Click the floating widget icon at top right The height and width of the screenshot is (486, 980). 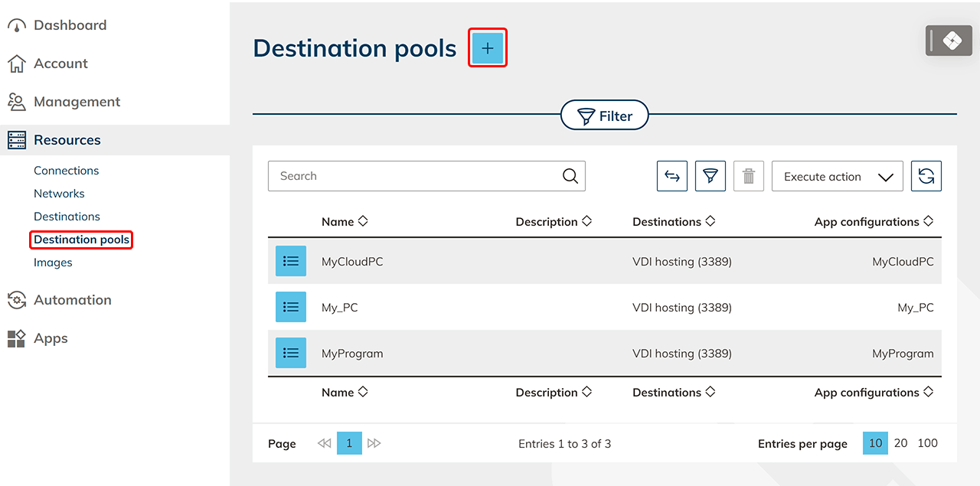tap(950, 41)
